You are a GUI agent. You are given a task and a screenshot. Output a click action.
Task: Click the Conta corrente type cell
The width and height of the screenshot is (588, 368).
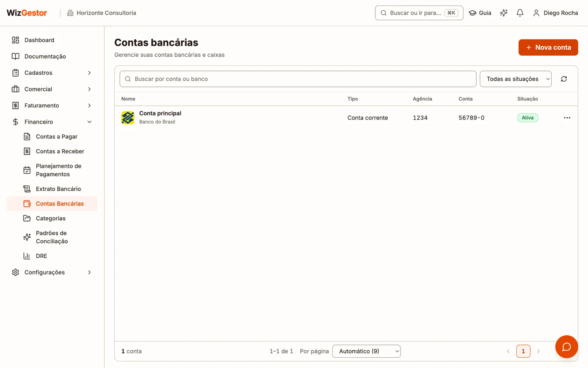pyautogui.click(x=368, y=118)
